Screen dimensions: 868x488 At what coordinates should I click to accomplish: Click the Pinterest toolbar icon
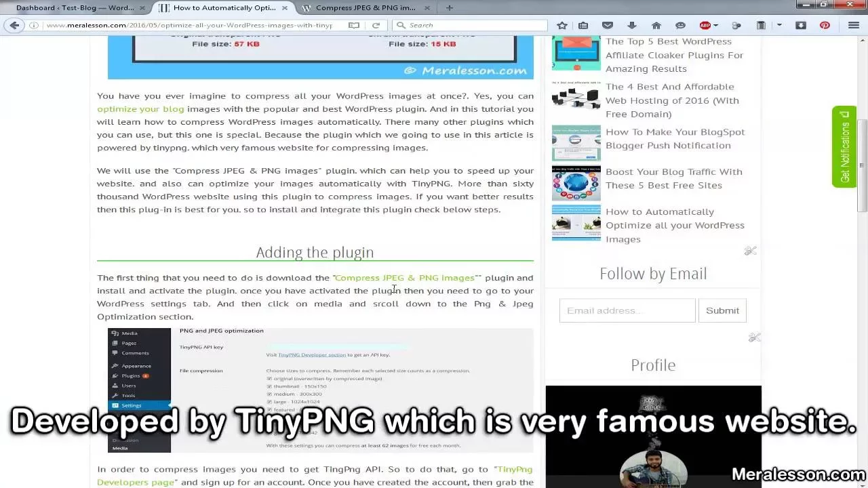click(x=825, y=25)
